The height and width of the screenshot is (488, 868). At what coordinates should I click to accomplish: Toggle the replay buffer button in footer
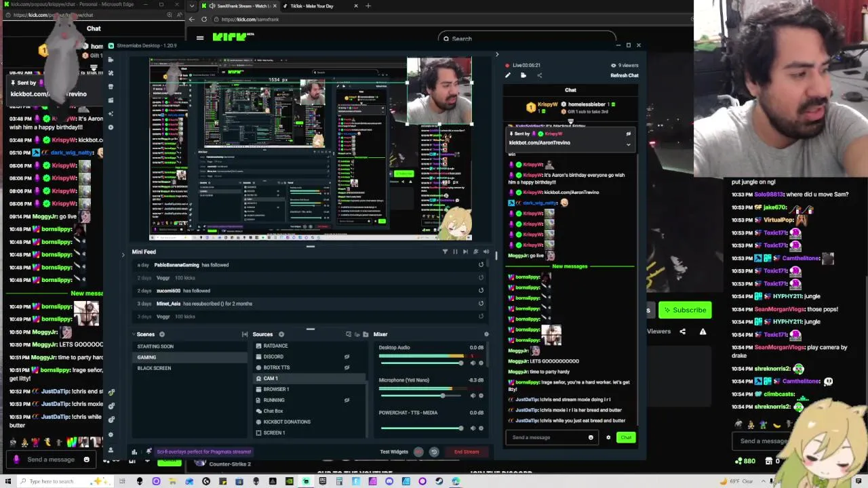click(x=434, y=451)
